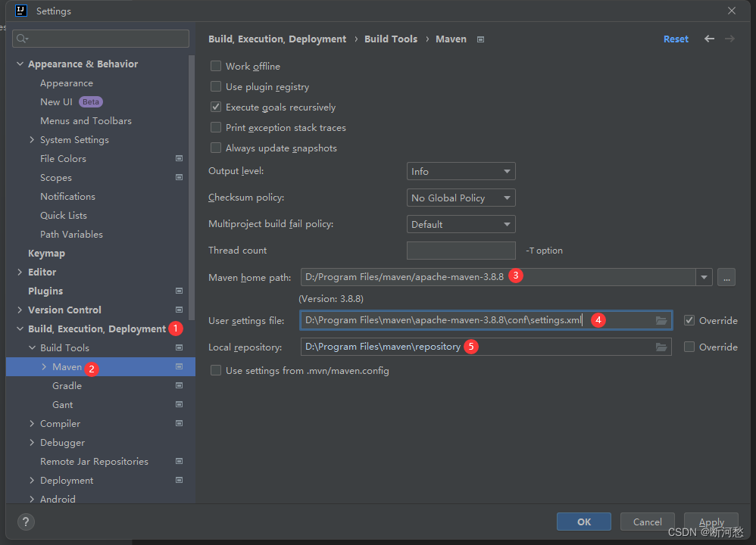The height and width of the screenshot is (545, 756).
Task: Click project-level icon on Scopes row
Action: 179,177
